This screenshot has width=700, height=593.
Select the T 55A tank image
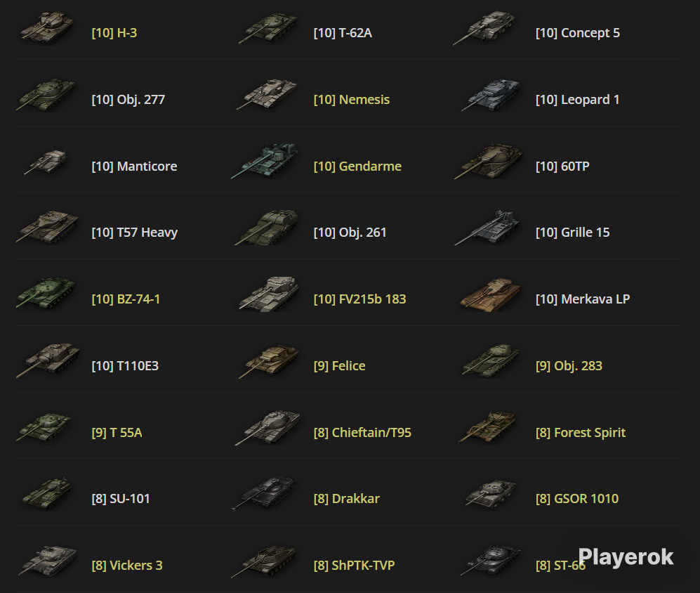point(44,427)
